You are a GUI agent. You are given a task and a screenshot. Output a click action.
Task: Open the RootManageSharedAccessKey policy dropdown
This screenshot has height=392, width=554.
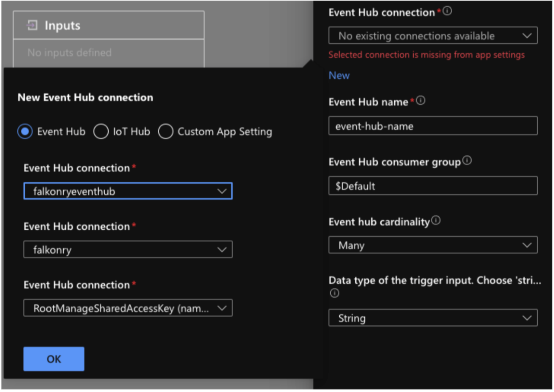point(128,308)
